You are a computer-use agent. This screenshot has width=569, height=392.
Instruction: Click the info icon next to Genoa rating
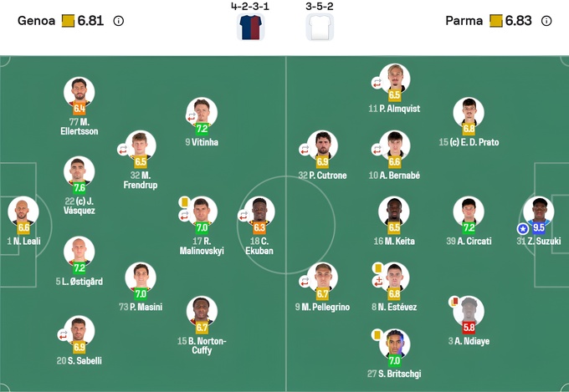(x=118, y=21)
